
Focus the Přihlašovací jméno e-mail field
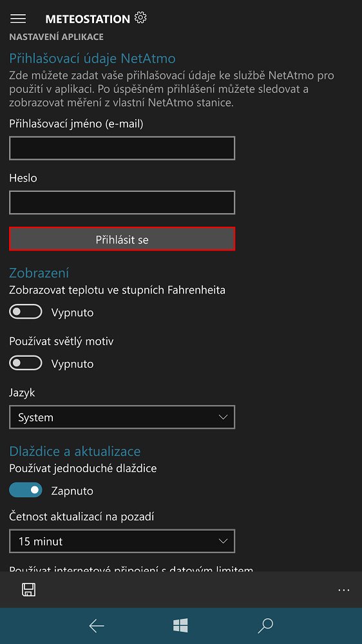122,148
